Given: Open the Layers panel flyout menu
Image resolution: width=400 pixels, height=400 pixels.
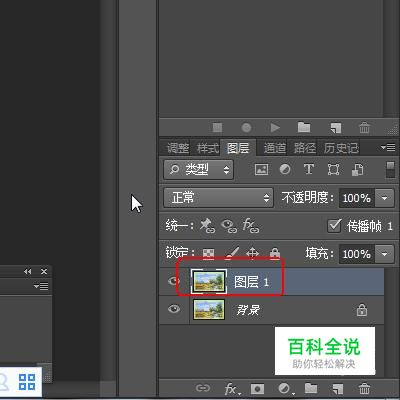Looking at the screenshot, I should [x=388, y=147].
